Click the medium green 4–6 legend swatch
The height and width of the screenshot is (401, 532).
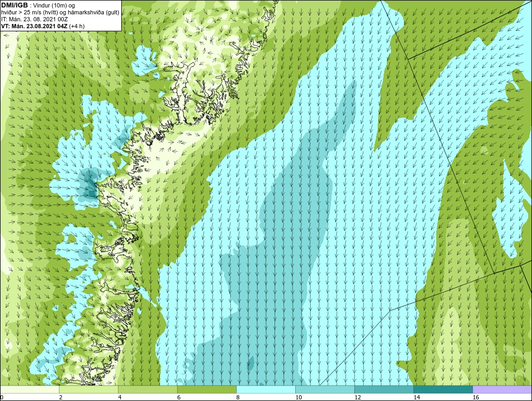148,389
